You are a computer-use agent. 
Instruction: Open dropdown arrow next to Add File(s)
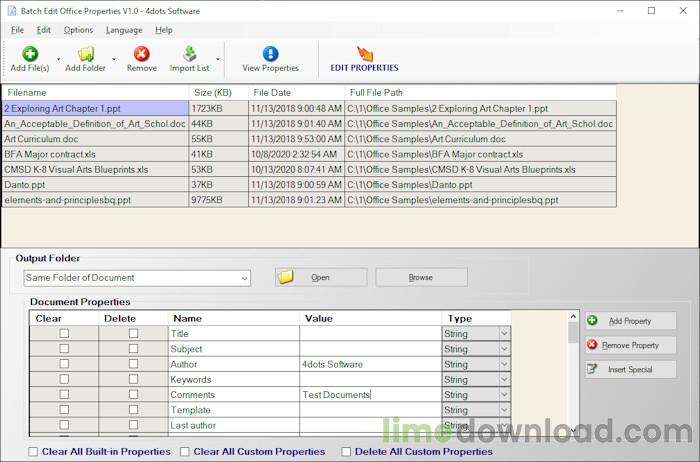(x=58, y=59)
